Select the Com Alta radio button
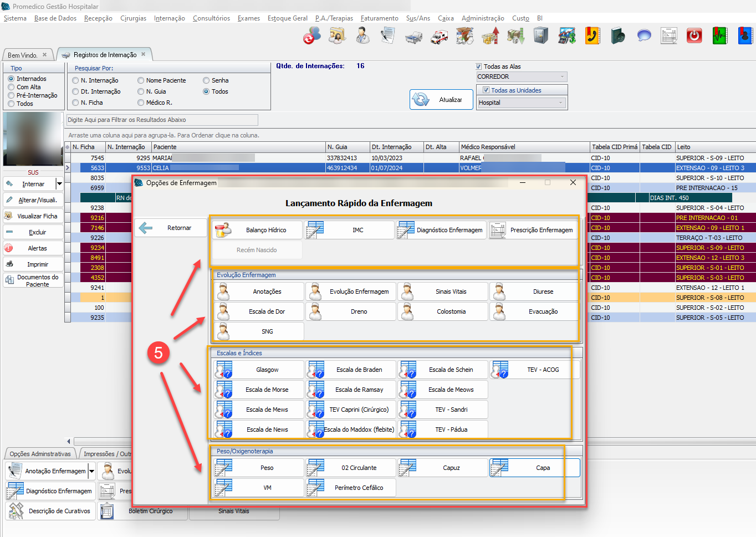The image size is (756, 537). coord(12,87)
